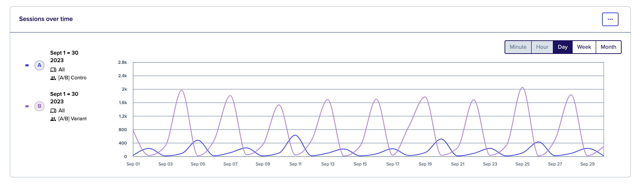Click the Sep 01 x-axis label

(133, 164)
